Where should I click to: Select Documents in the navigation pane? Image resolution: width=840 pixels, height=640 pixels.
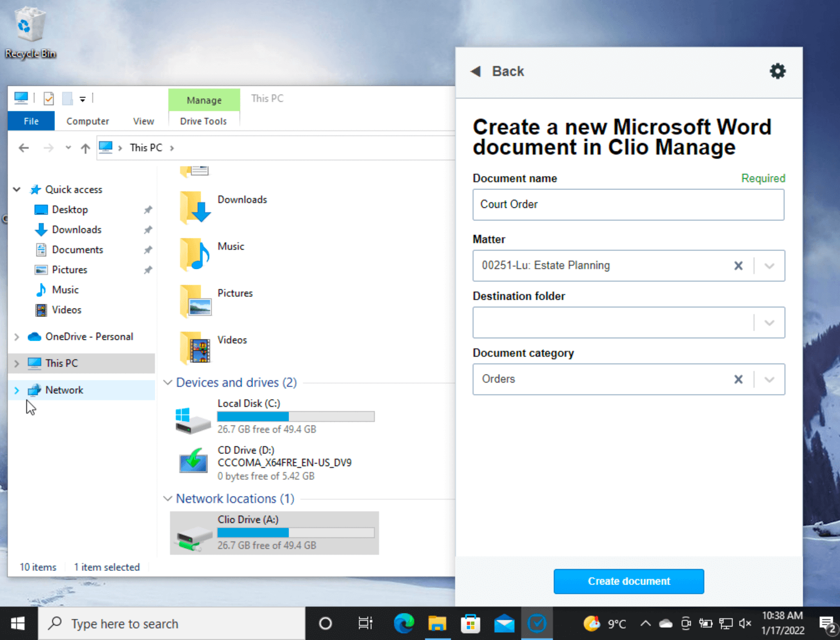(x=77, y=250)
